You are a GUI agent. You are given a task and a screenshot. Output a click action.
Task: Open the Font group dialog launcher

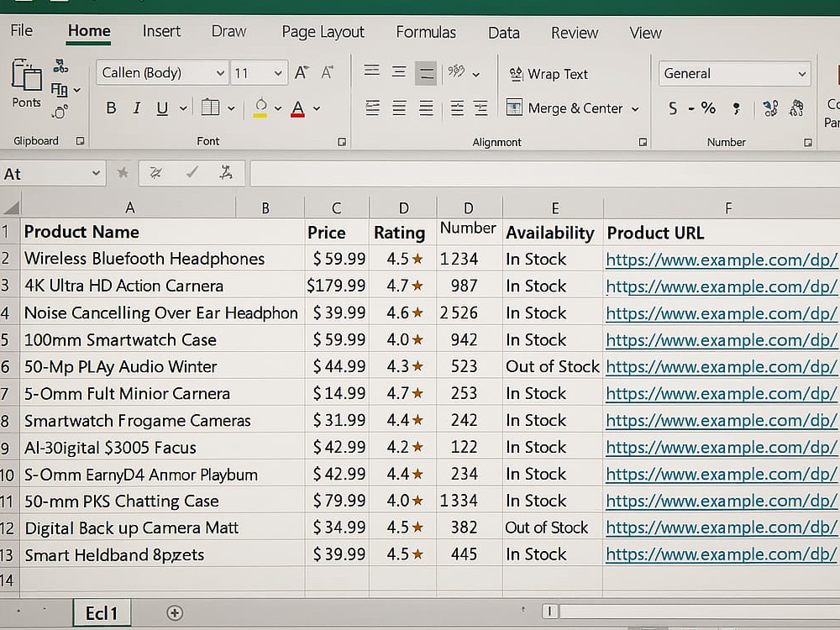(341, 142)
